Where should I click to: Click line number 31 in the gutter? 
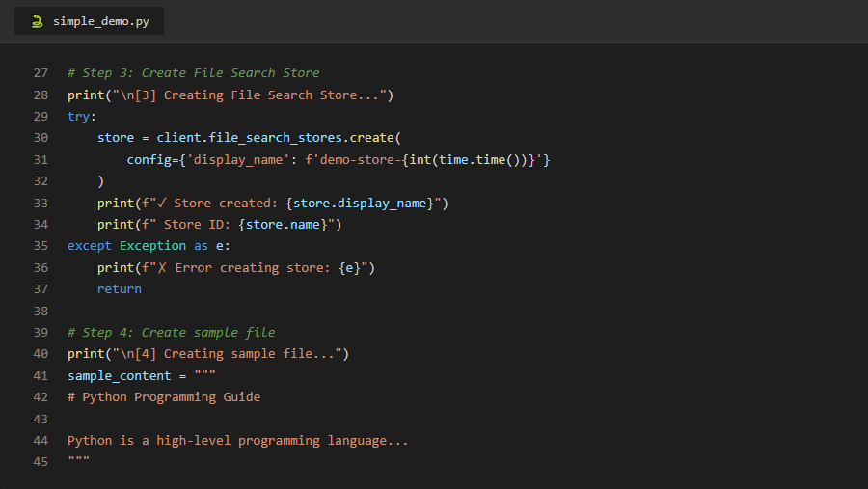pos(41,160)
